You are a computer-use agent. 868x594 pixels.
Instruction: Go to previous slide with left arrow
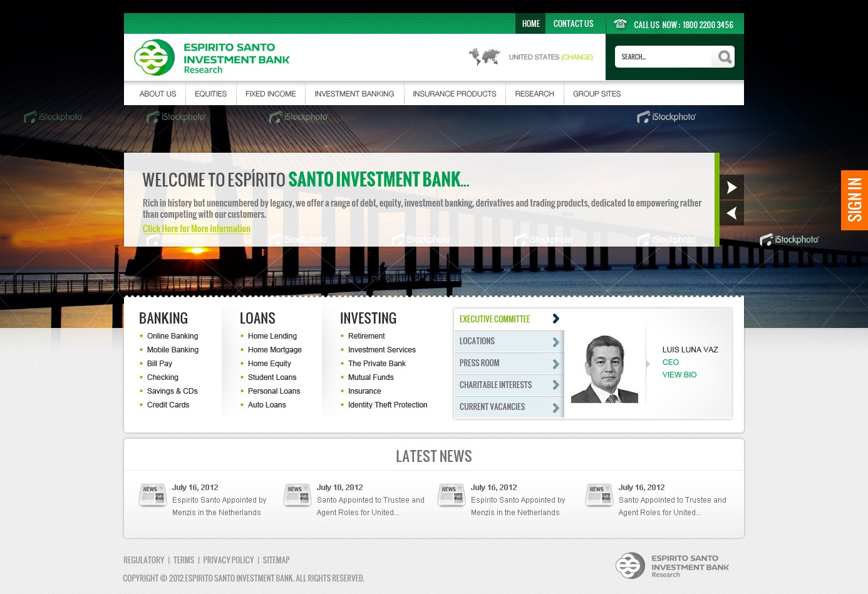(731, 213)
